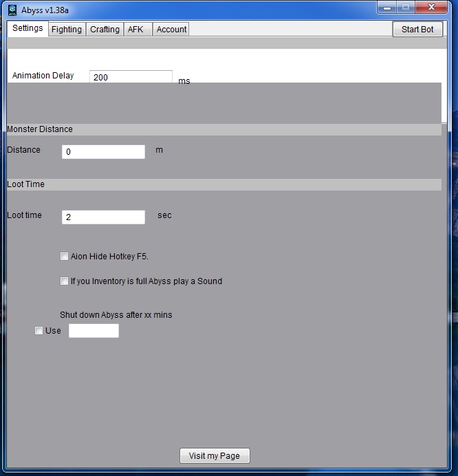This screenshot has width=458, height=476.
Task: Click the shut down minutes input field
Action: [94, 331]
